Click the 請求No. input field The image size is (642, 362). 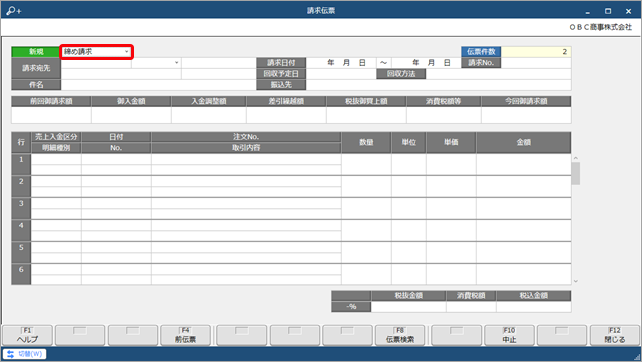point(536,63)
